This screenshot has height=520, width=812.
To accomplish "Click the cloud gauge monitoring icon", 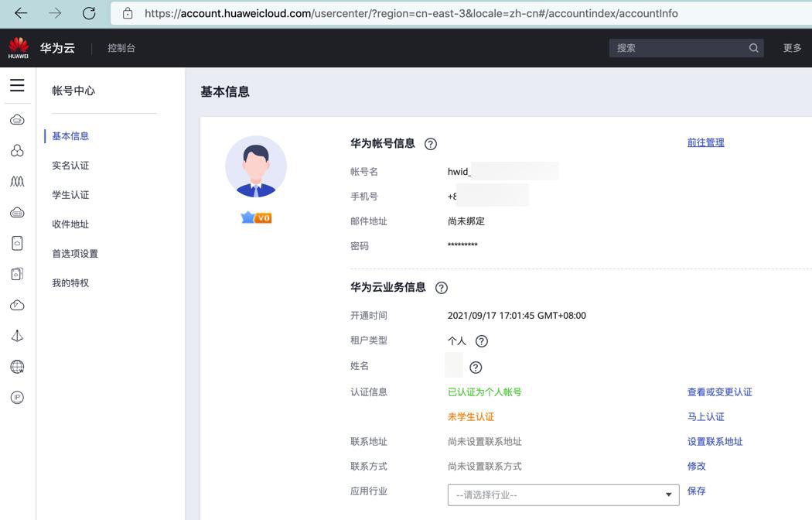I will (17, 305).
